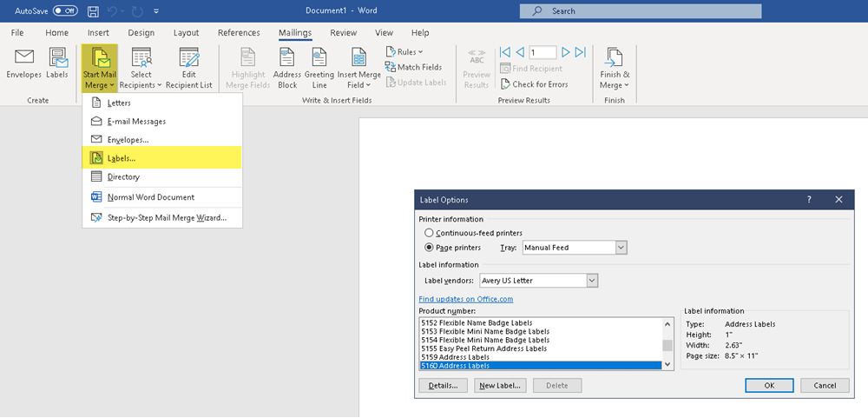Open the Label vendors dropdown
The width and height of the screenshot is (868, 418).
pyautogui.click(x=592, y=281)
